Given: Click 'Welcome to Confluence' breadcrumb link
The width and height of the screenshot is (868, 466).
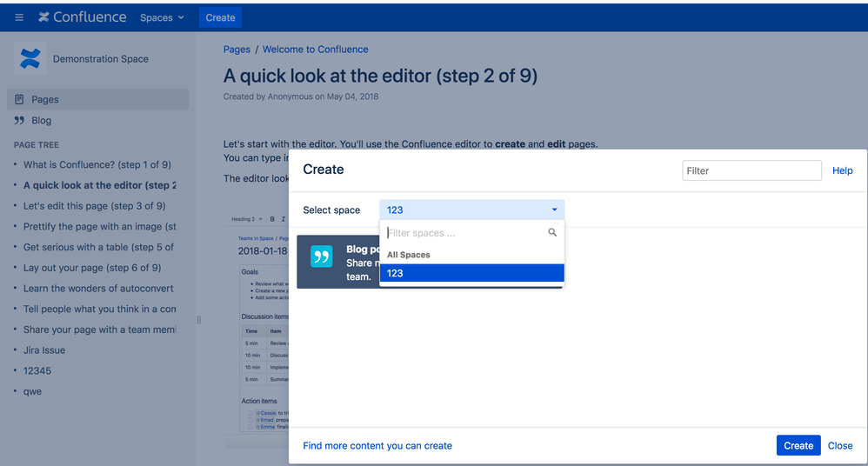Looking at the screenshot, I should 315,50.
